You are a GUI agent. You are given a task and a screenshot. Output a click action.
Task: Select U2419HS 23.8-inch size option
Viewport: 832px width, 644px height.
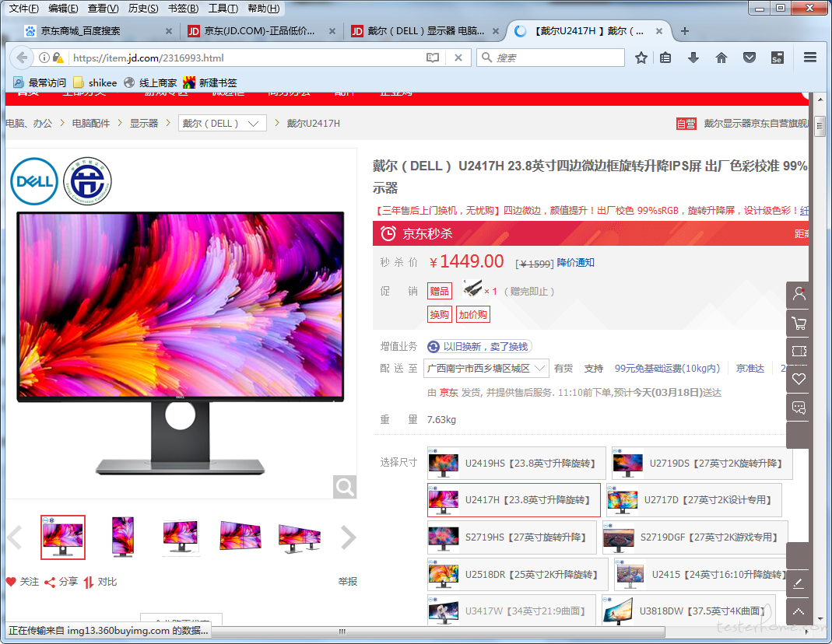click(516, 463)
